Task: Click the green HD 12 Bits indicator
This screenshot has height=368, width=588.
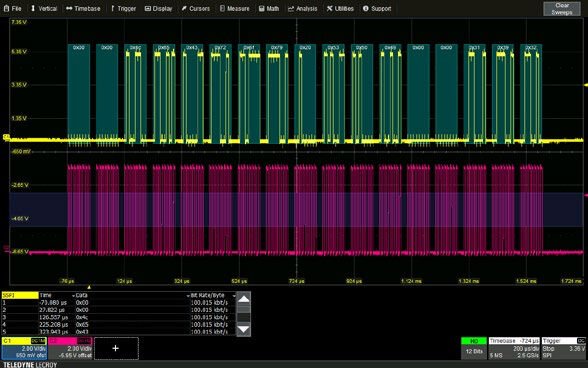Action: (474, 348)
